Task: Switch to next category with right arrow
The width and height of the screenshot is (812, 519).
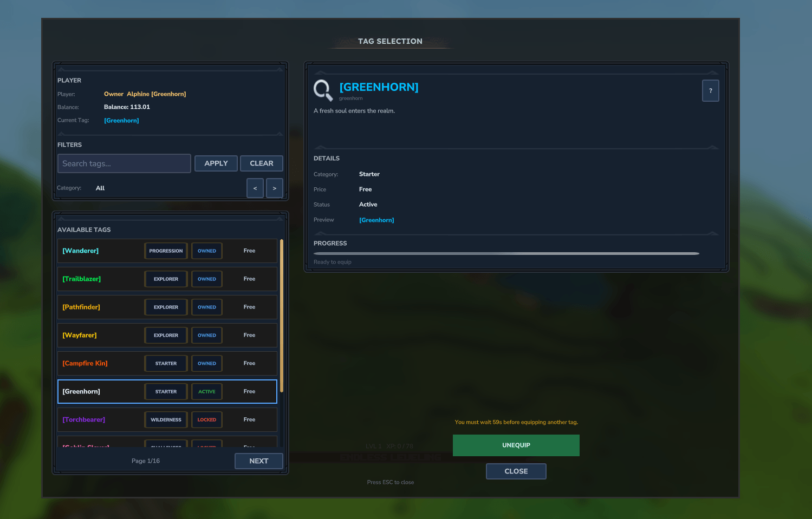Action: coord(275,188)
